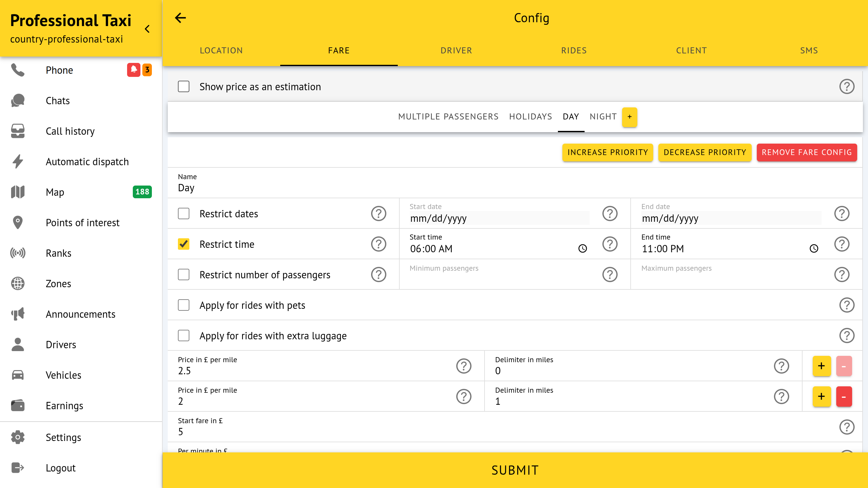Switch to the DRIVER tab
868x488 pixels.
click(x=456, y=51)
